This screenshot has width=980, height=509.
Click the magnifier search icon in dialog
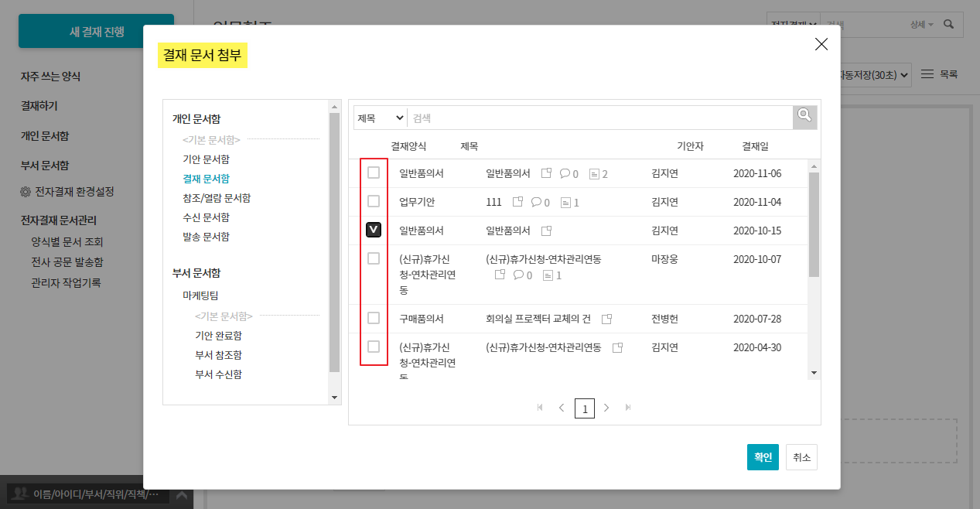click(804, 117)
